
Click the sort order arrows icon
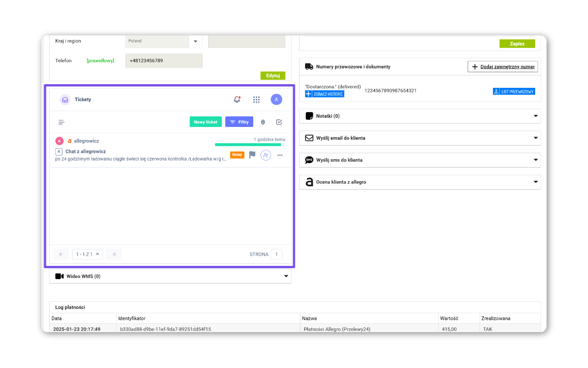click(263, 122)
